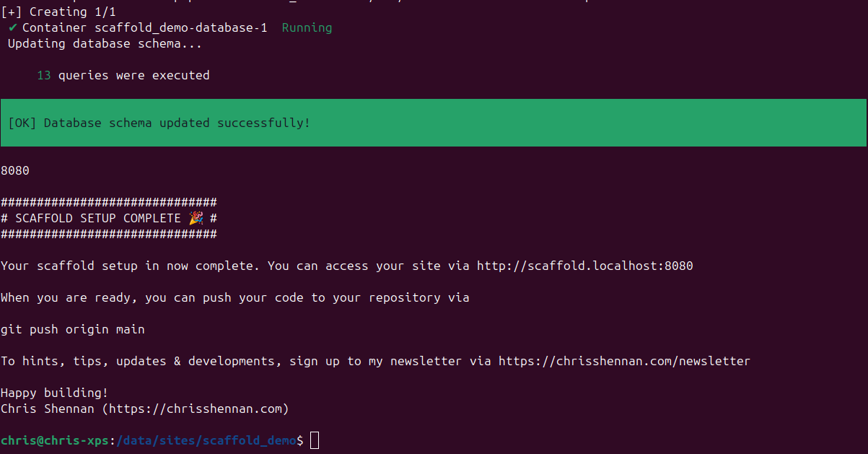Open the chrisshennan.com newsletter link
Image resolution: width=868 pixels, height=454 pixels.
(624, 361)
